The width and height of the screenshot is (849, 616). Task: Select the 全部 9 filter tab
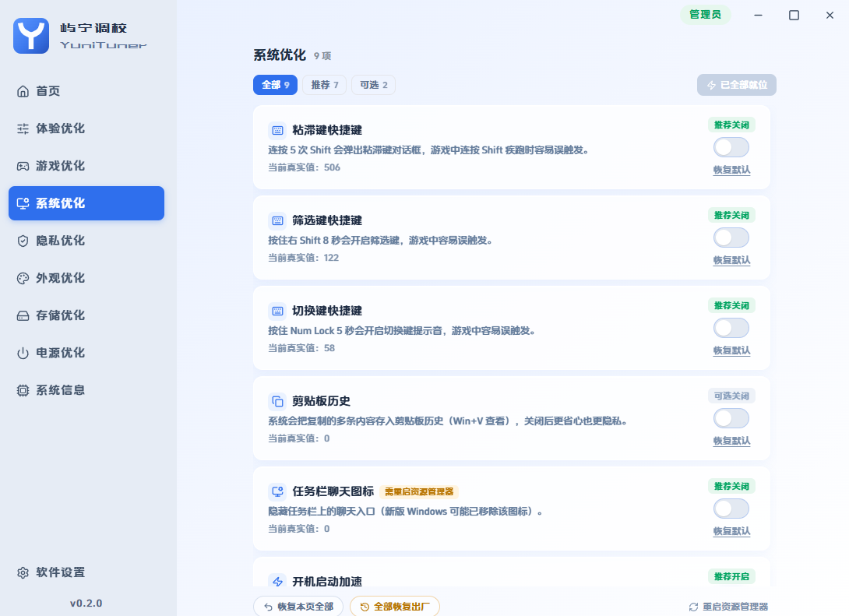tap(275, 85)
